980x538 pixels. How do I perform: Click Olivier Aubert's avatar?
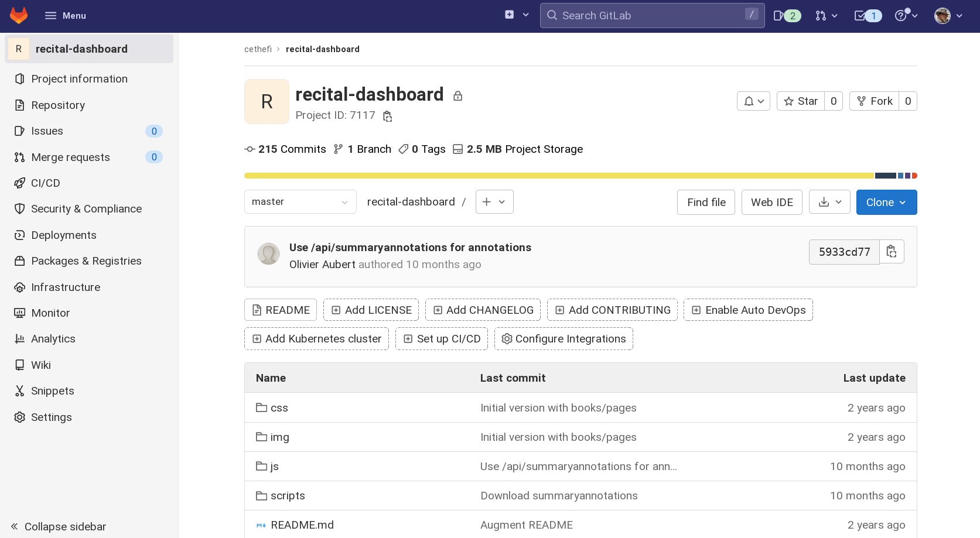tap(268, 254)
